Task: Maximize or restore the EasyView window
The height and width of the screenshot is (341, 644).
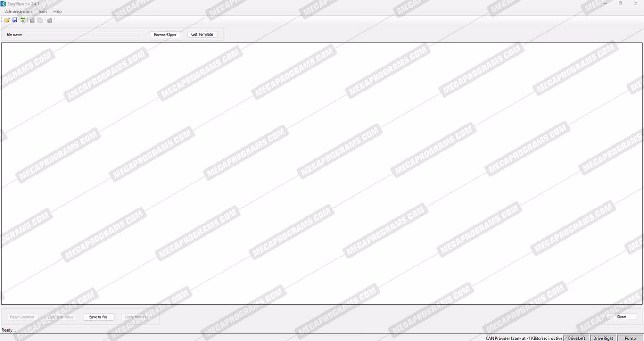Action: tap(620, 3)
